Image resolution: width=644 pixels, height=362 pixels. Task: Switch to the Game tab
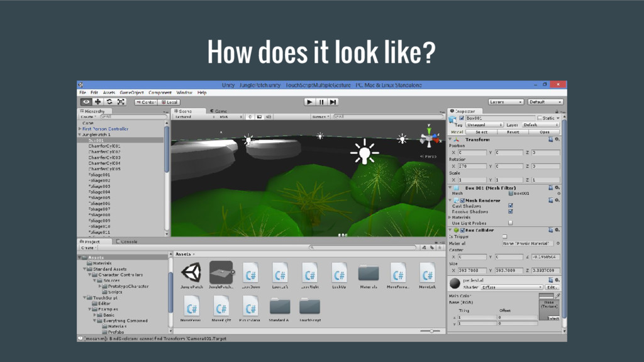(218, 111)
